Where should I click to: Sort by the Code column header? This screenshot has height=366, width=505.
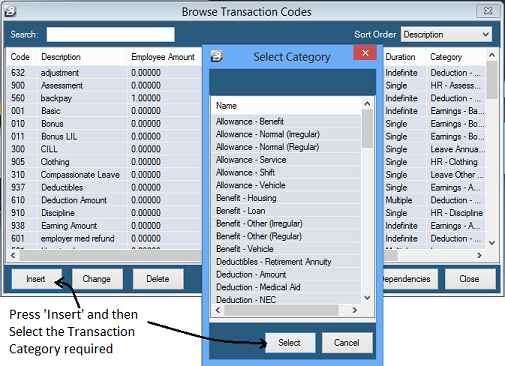click(20, 57)
